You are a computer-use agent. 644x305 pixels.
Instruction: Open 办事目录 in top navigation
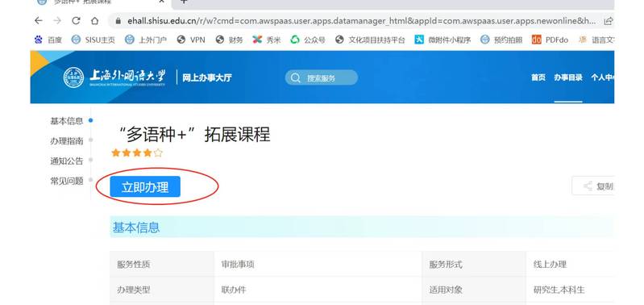pos(568,77)
